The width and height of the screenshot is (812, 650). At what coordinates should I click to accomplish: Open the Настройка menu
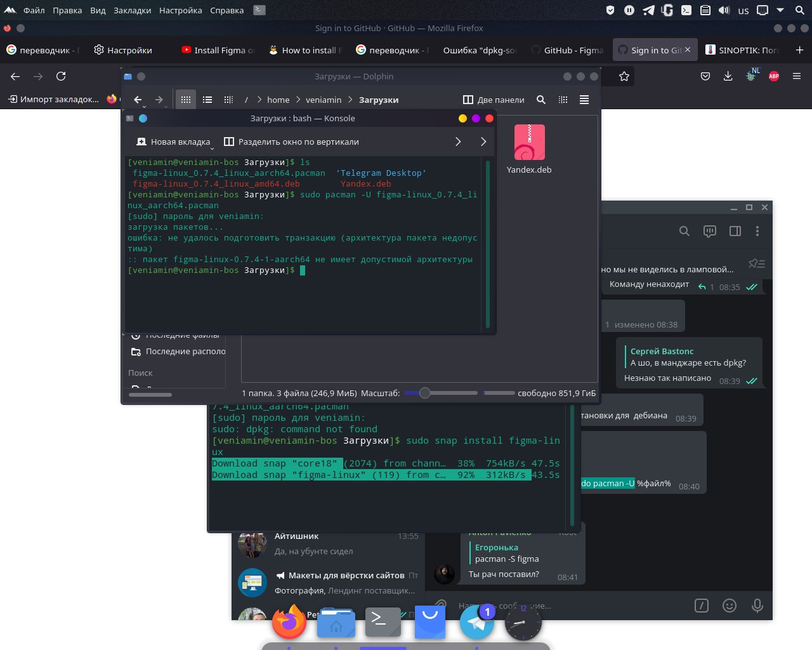181,10
